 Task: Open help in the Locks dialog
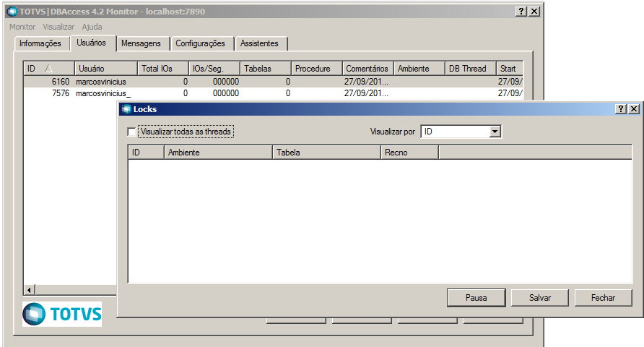pyautogui.click(x=621, y=109)
